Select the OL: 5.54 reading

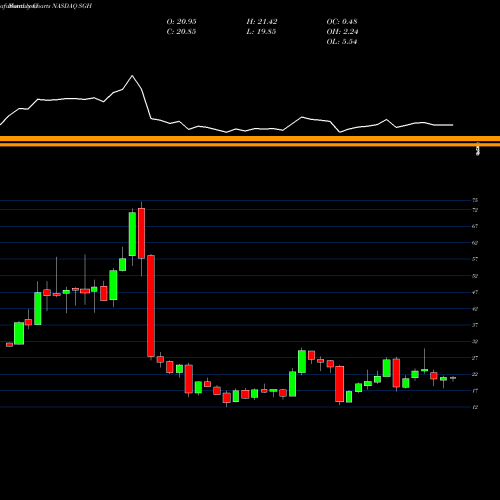342,42
